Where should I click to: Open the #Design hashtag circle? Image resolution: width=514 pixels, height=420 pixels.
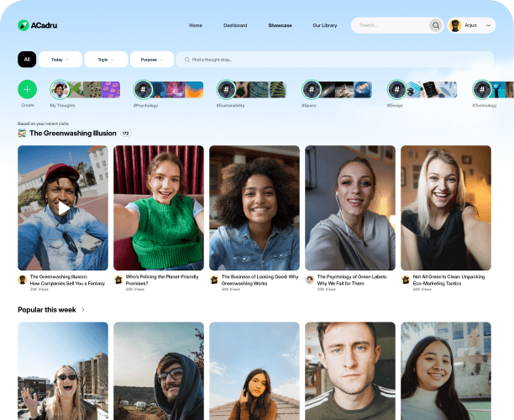[396, 89]
